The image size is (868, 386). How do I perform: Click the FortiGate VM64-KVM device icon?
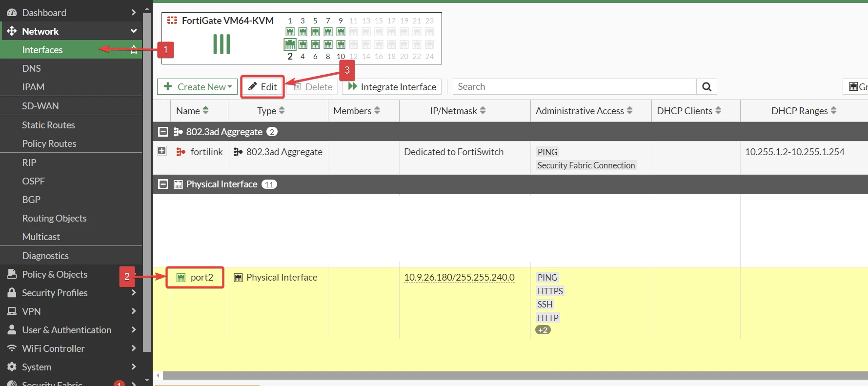click(x=172, y=20)
